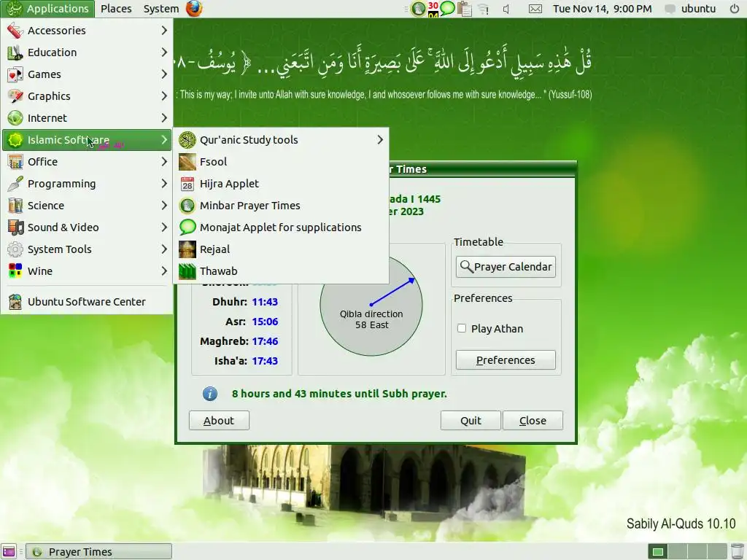Click the Qur'anic Study tools icon
This screenshot has height=560, width=747.
(187, 140)
